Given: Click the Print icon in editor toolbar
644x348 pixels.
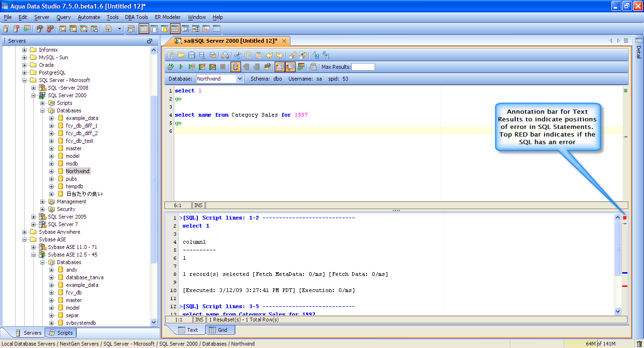Looking at the screenshot, I should (x=225, y=55).
